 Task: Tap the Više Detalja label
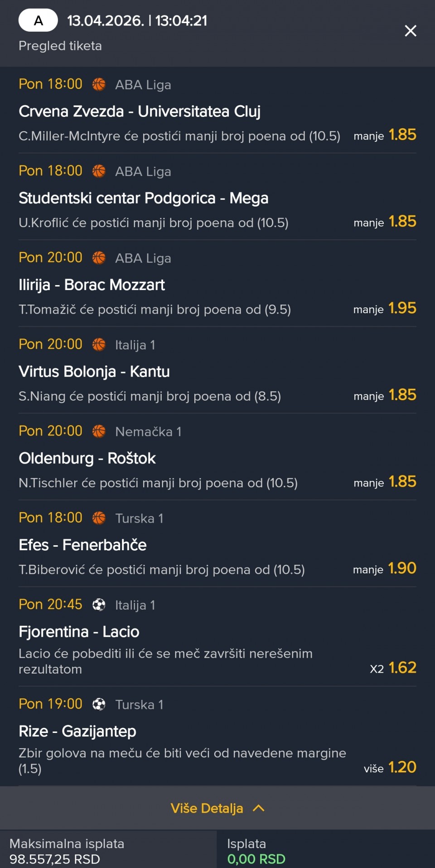[x=207, y=808]
